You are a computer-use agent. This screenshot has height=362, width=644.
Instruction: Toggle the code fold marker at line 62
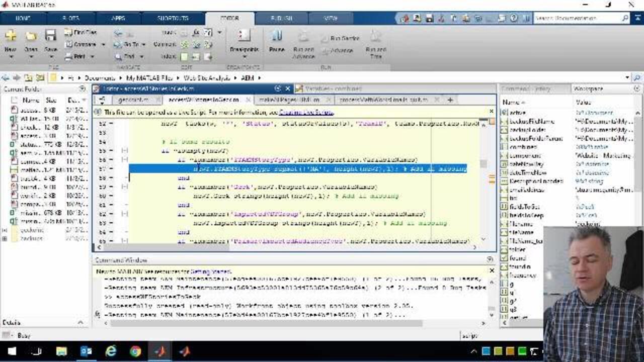tap(125, 214)
